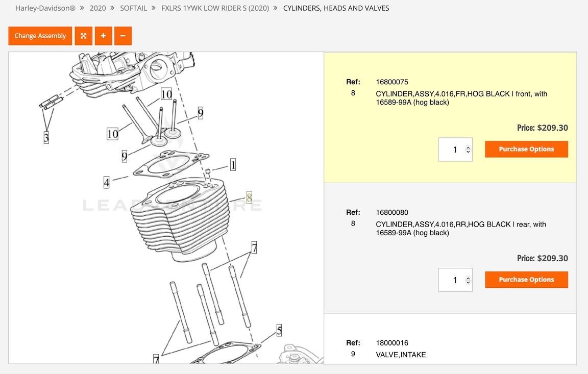This screenshot has height=374, width=588.
Task: Select reference number 3 callout in diagram
Action: pos(46,137)
